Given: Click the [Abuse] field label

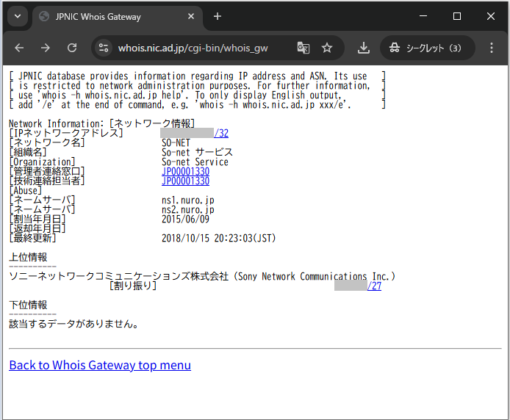Looking at the screenshot, I should pos(26,190).
